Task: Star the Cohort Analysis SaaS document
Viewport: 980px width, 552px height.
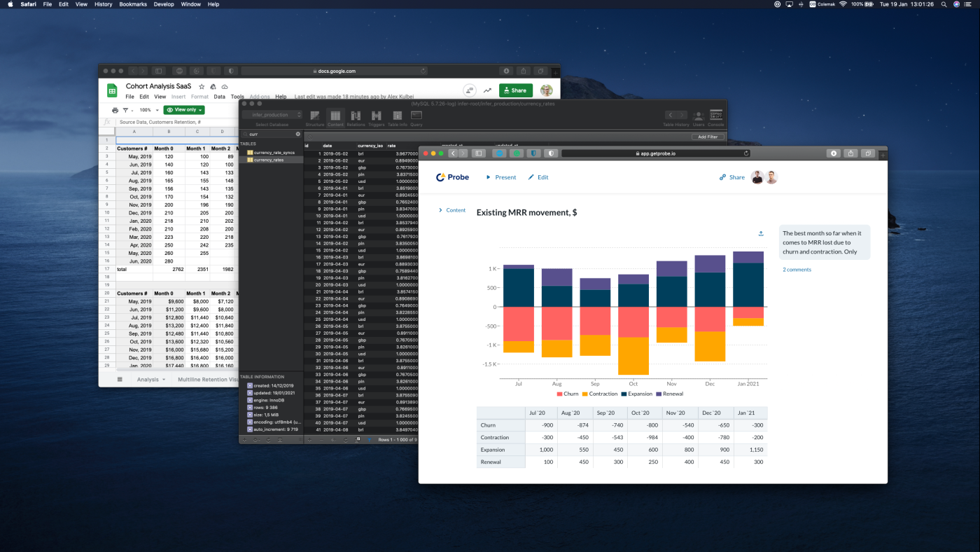Action: [x=202, y=86]
